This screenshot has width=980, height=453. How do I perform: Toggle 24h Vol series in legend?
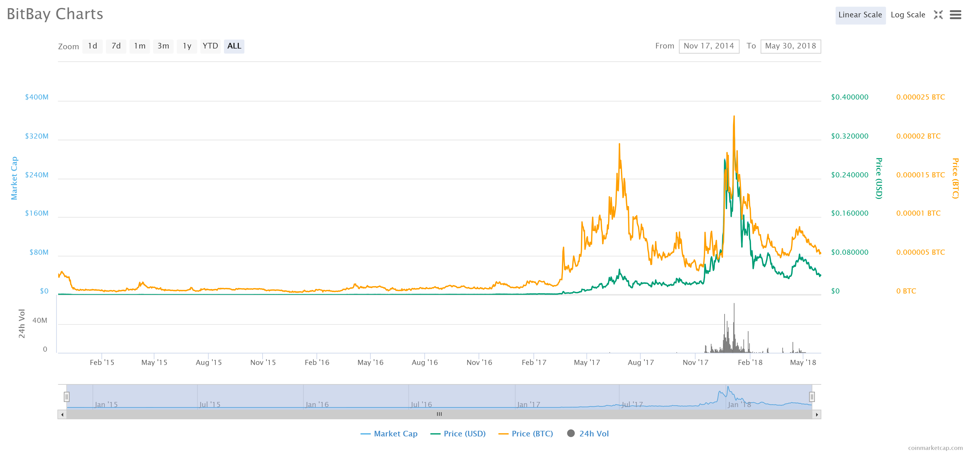(x=588, y=434)
